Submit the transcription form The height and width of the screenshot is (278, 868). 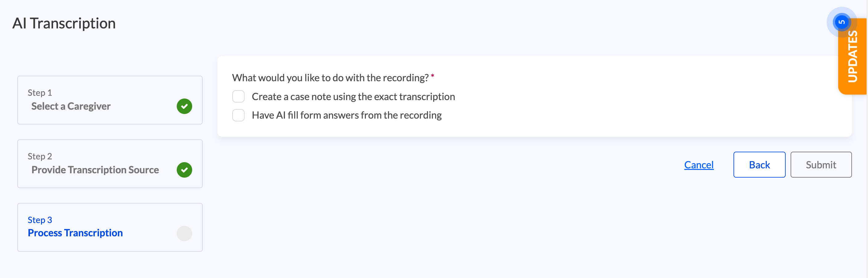pyautogui.click(x=820, y=165)
